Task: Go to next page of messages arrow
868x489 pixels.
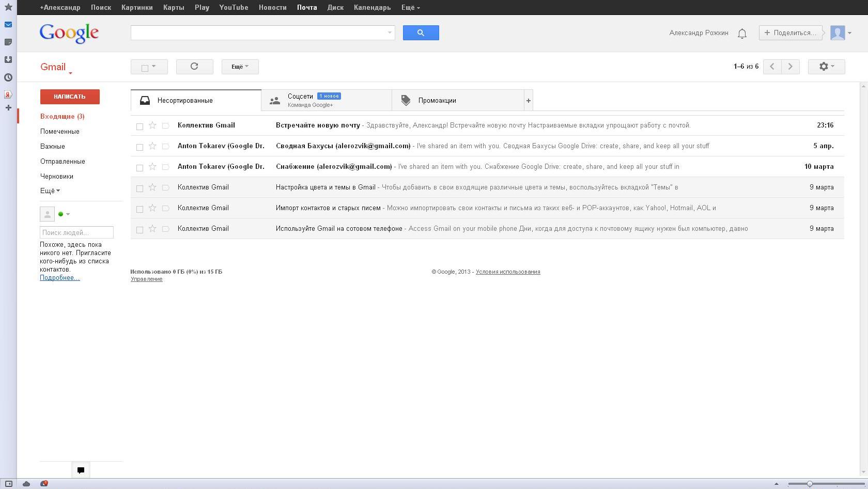Action: [x=791, y=66]
